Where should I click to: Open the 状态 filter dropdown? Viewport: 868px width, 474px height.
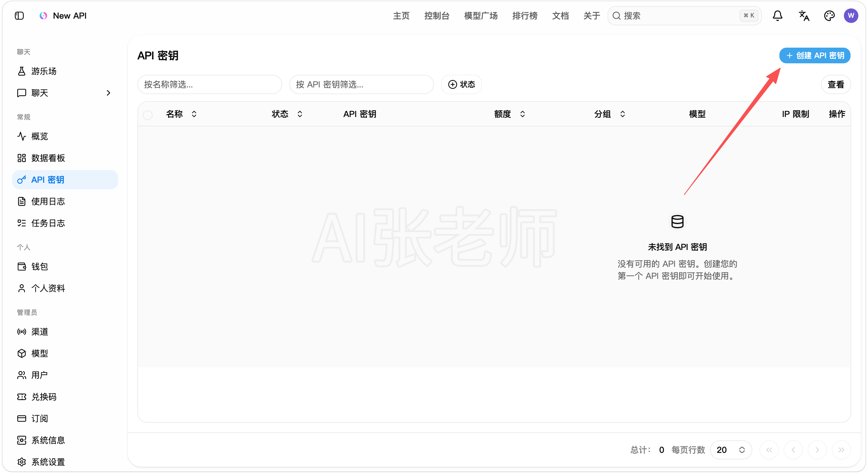coord(461,84)
